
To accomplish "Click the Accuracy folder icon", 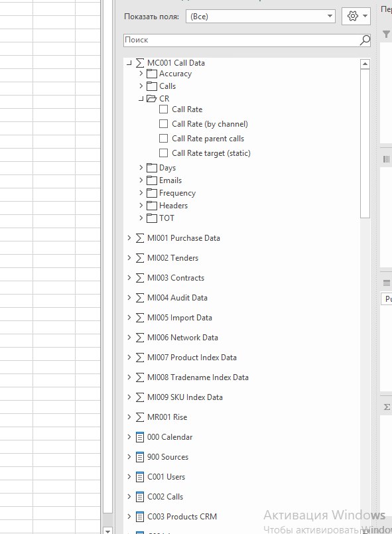I will pyautogui.click(x=151, y=74).
